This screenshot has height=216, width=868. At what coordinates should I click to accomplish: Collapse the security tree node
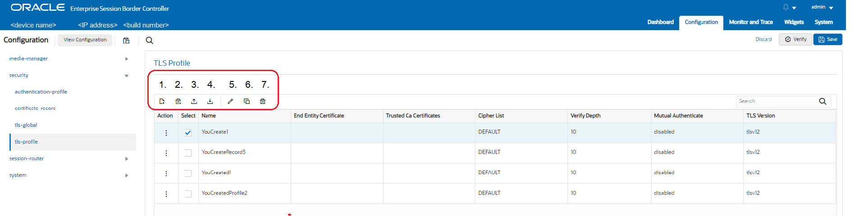(x=127, y=76)
